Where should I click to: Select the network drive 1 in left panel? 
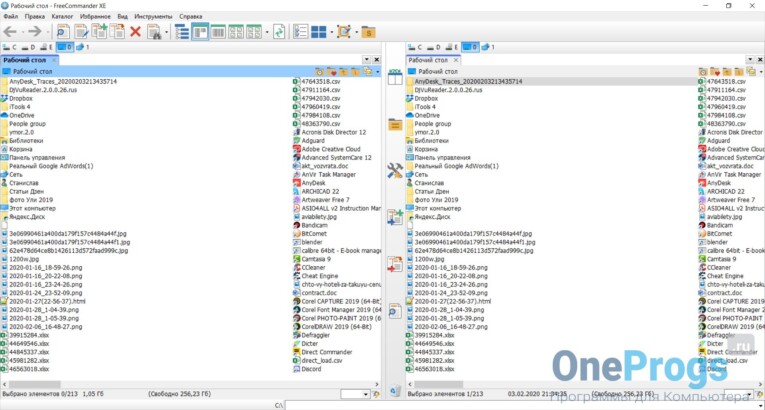pos(82,47)
